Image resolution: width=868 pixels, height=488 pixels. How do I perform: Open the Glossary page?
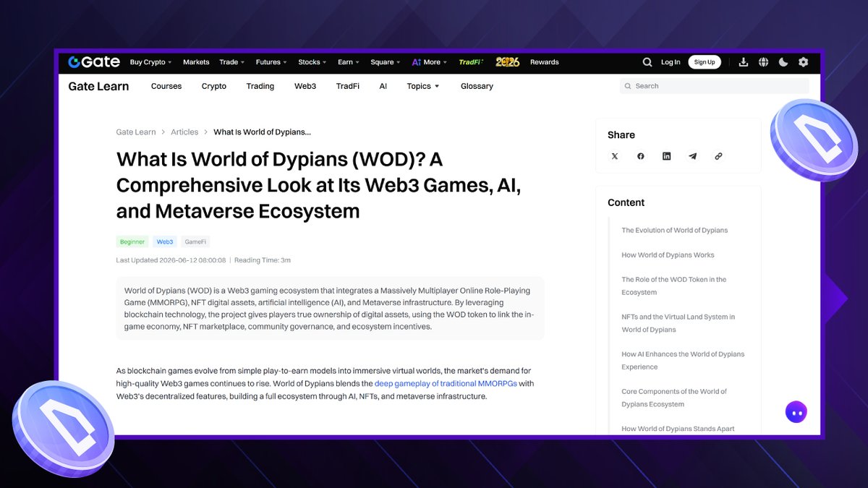point(477,86)
